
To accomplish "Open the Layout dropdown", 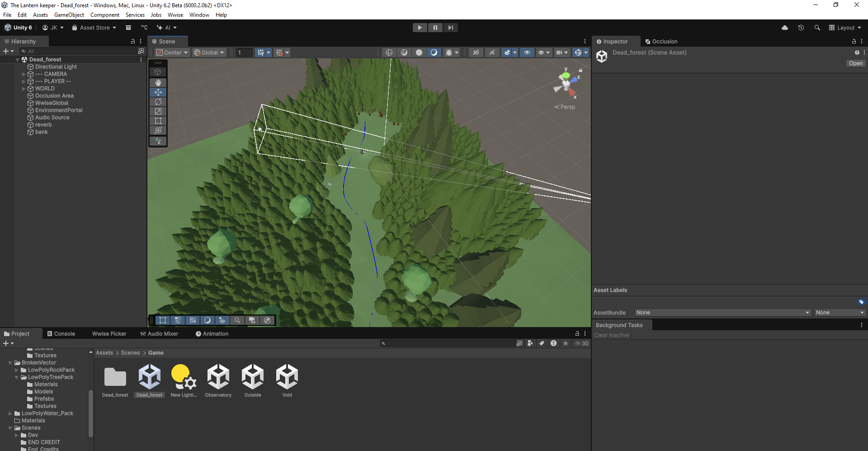I will click(845, 28).
